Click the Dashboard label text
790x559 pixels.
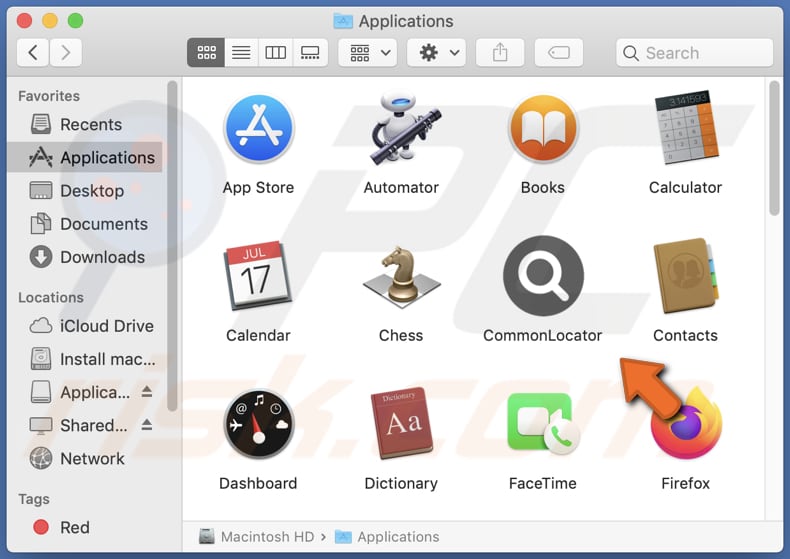click(258, 483)
